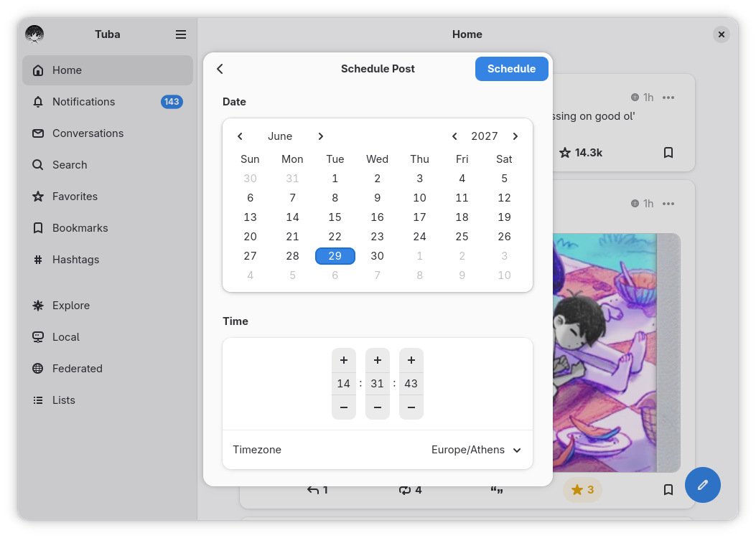The height and width of the screenshot is (538, 756).
Task: Open Conversations in the sidebar
Action: tap(108, 133)
